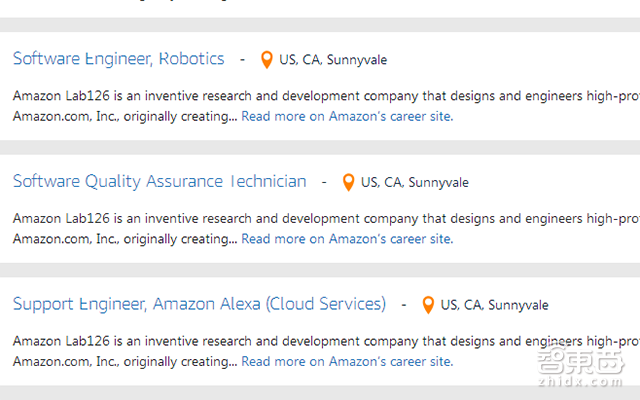Screen dimensions: 640x400
Task: Open the Read more link under the Support Engineer job
Action: pyautogui.click(x=346, y=362)
